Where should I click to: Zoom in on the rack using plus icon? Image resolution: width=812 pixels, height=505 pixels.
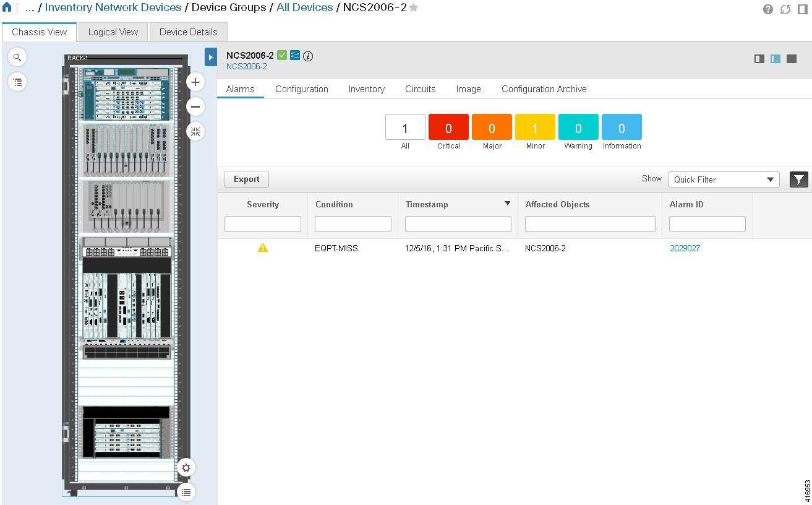[x=195, y=81]
